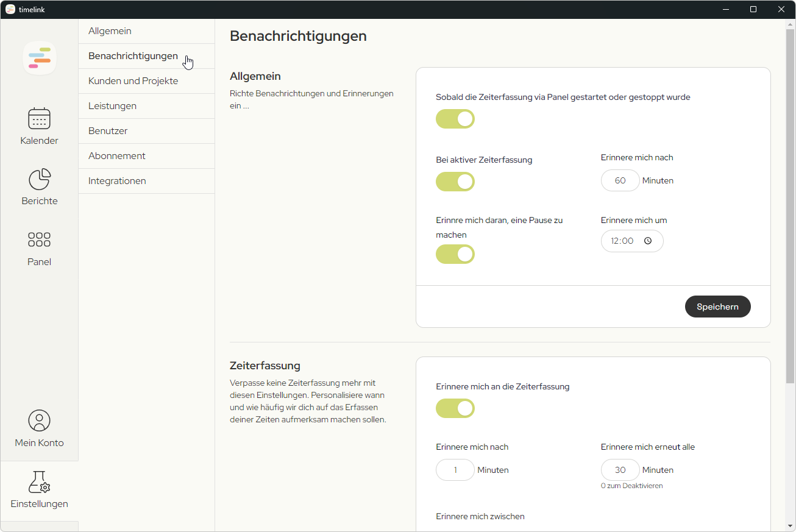The height and width of the screenshot is (532, 796).
Task: Open the Panel view from the sidebar
Action: tap(39, 247)
